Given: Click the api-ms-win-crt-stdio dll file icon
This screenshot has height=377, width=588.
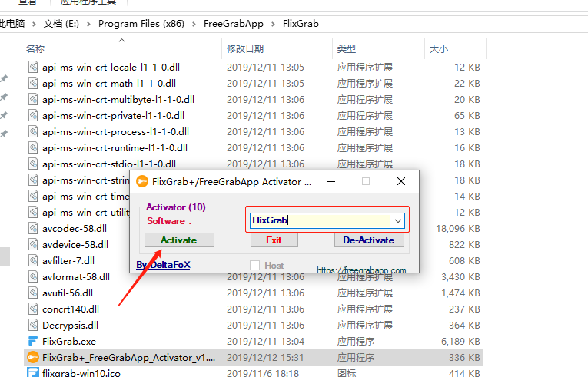Looking at the screenshot, I should click(x=33, y=164).
